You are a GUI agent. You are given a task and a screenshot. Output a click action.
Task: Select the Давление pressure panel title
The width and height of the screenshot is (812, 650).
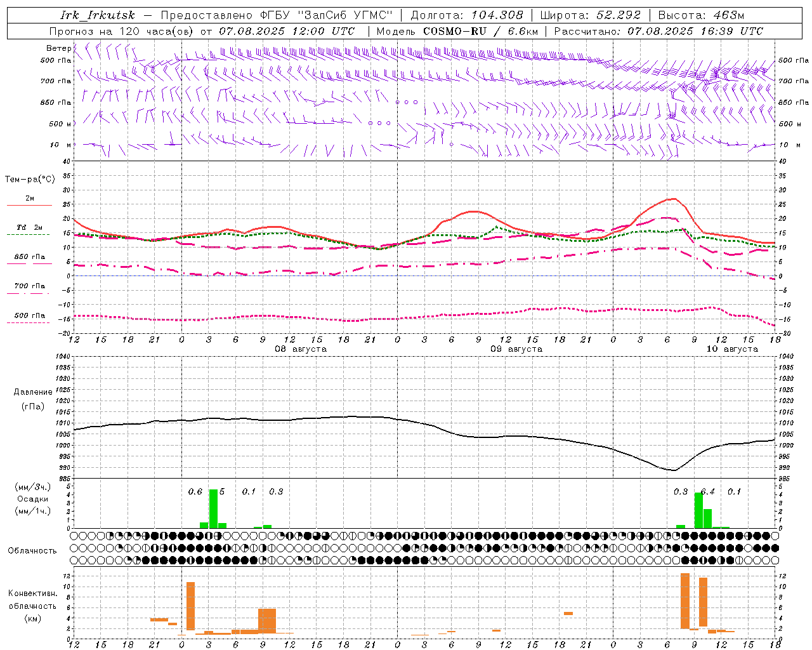[x=33, y=392]
